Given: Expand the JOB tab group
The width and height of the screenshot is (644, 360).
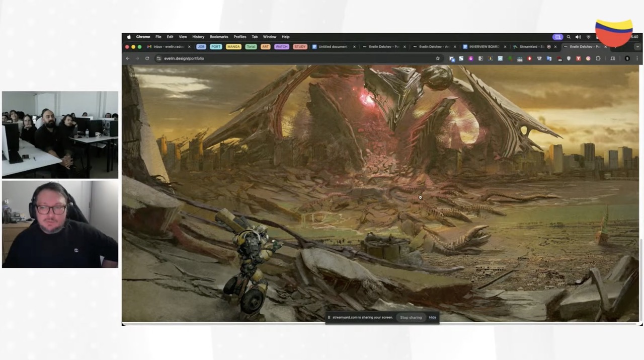Looking at the screenshot, I should click(x=201, y=47).
